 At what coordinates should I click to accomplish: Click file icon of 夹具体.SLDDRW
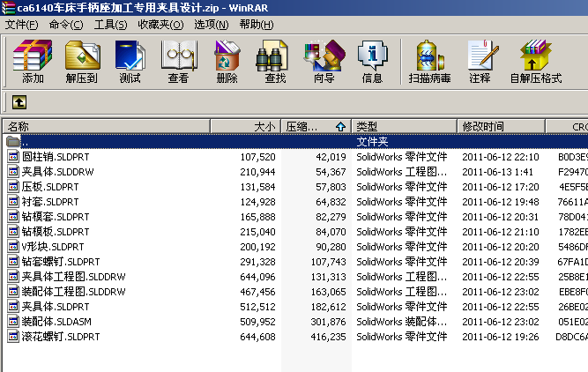pos(13,171)
